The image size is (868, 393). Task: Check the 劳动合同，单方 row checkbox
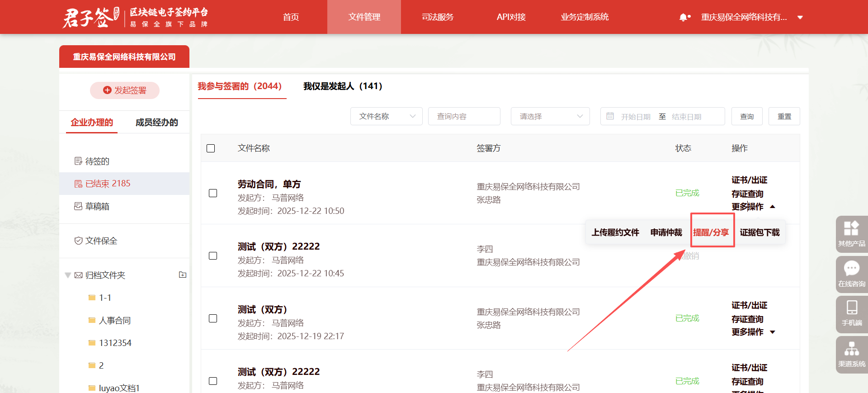point(213,193)
